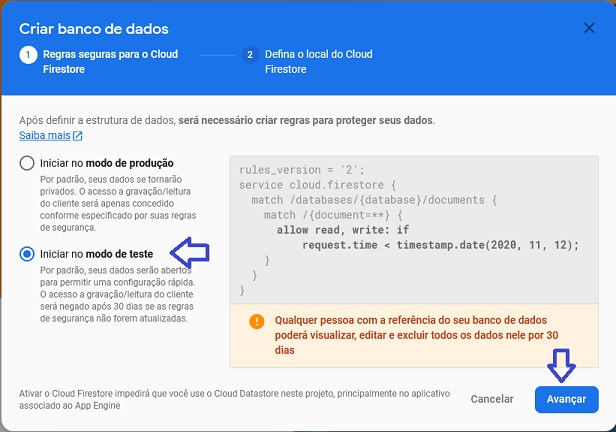616x432 pixels.
Task: Click the step 2 circle indicator
Action: (250, 55)
